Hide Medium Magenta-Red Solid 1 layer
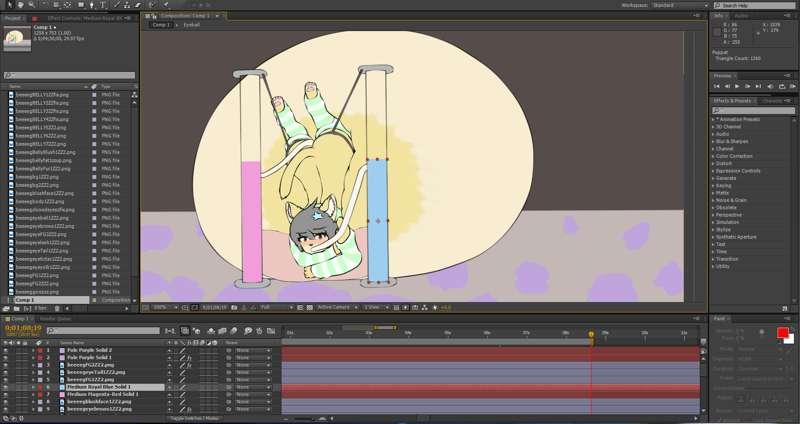This screenshot has width=800, height=424. pos(6,394)
